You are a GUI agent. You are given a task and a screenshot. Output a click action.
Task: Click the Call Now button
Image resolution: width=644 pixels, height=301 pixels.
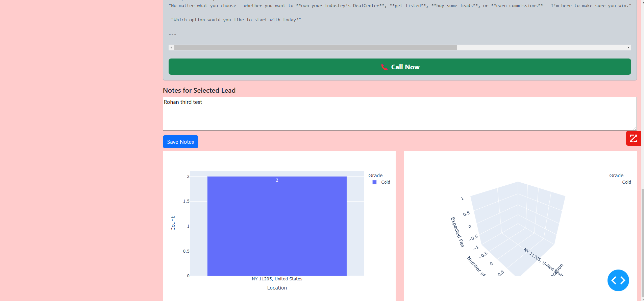[x=400, y=67]
